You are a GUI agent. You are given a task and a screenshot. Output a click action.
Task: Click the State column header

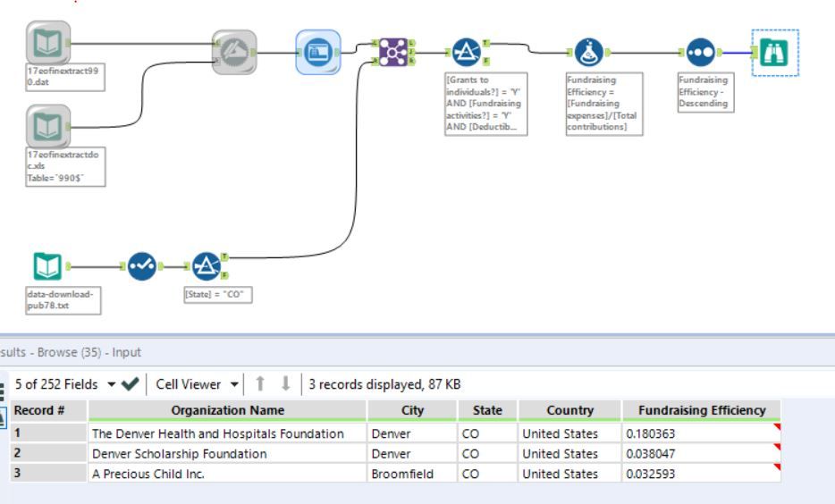(487, 410)
